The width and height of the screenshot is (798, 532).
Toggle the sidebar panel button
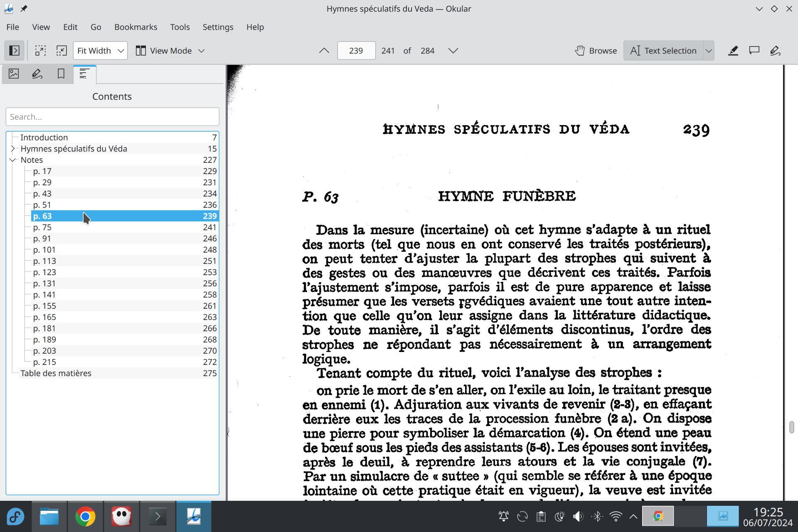tap(14, 51)
